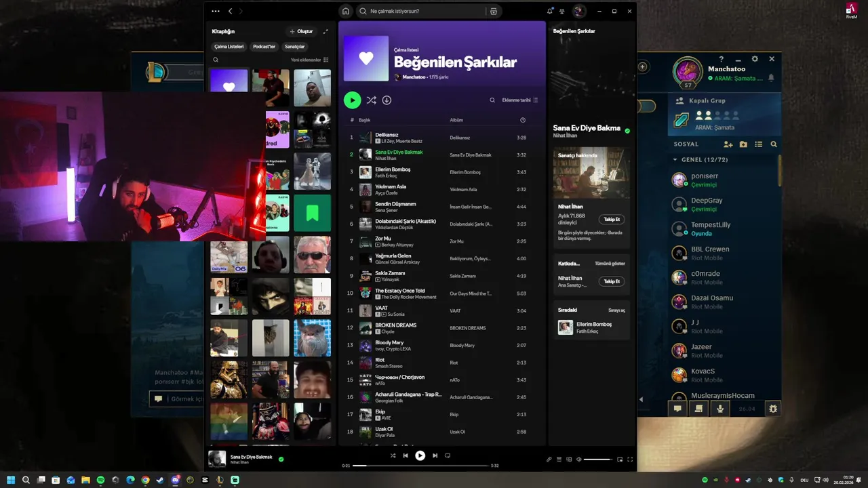Open the queue via Sırayı aç
The image size is (868, 488).
coord(616,310)
